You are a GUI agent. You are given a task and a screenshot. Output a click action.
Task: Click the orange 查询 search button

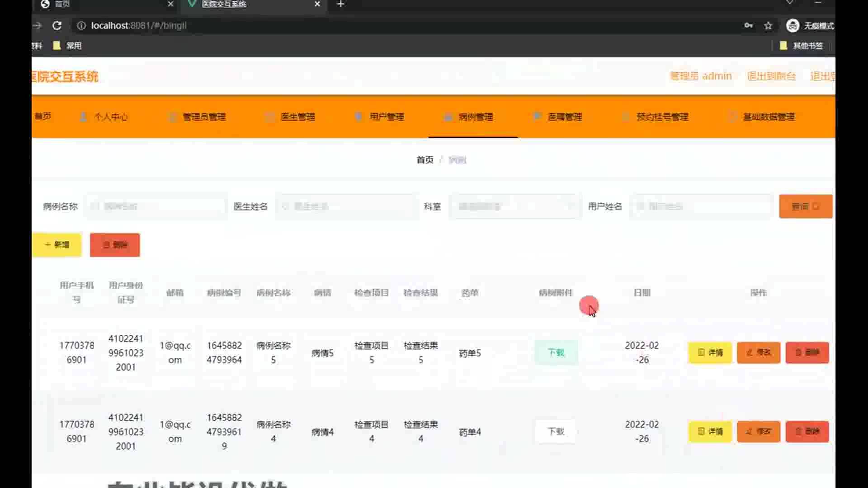click(805, 206)
